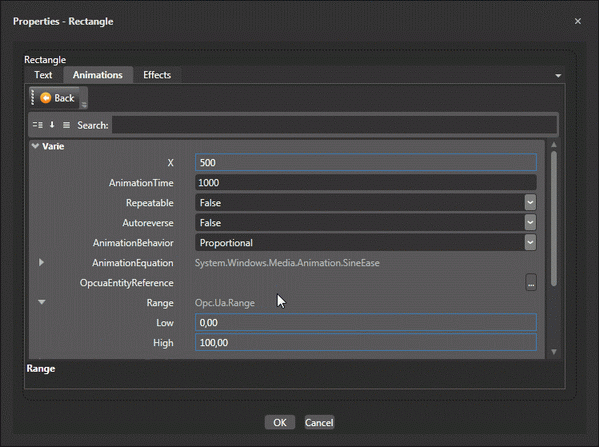
Task: Switch to the Text tab
Action: [x=43, y=75]
